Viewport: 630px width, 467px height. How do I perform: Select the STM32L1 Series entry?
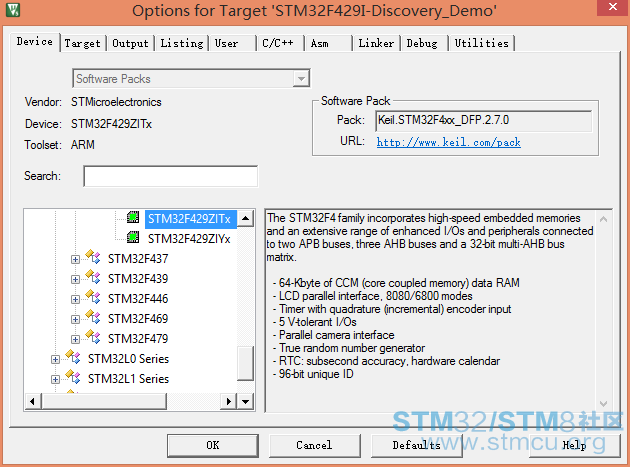(128, 379)
